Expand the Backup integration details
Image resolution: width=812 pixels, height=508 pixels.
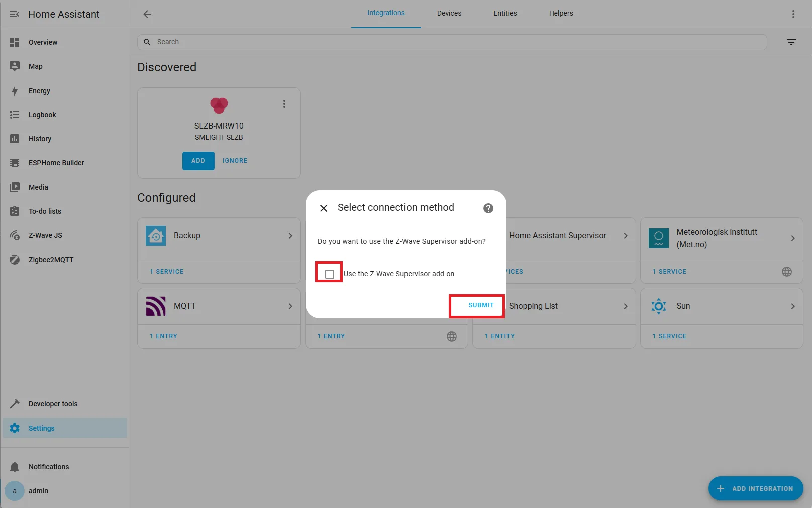pos(290,235)
